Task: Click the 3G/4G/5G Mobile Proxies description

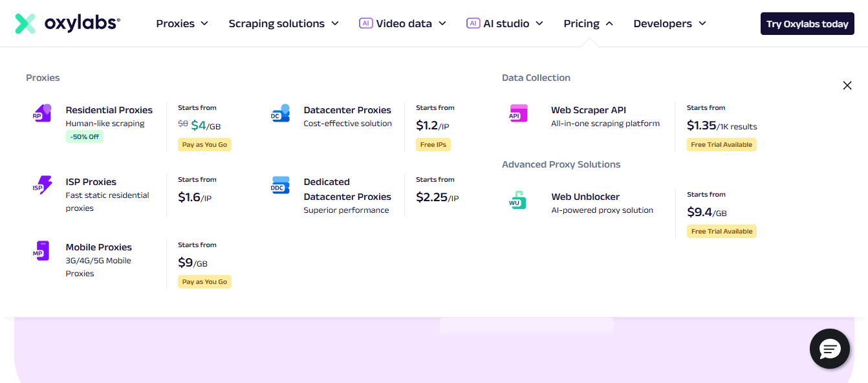Action: tap(98, 267)
